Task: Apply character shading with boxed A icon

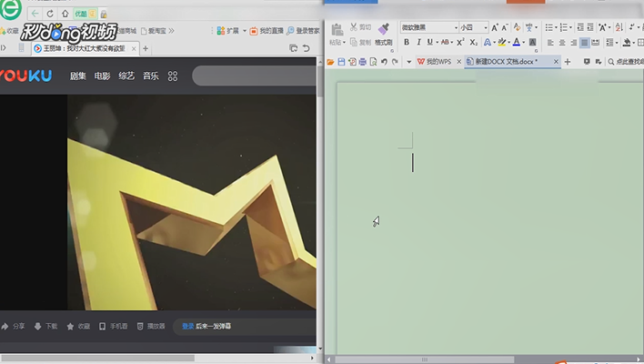Action: click(532, 42)
